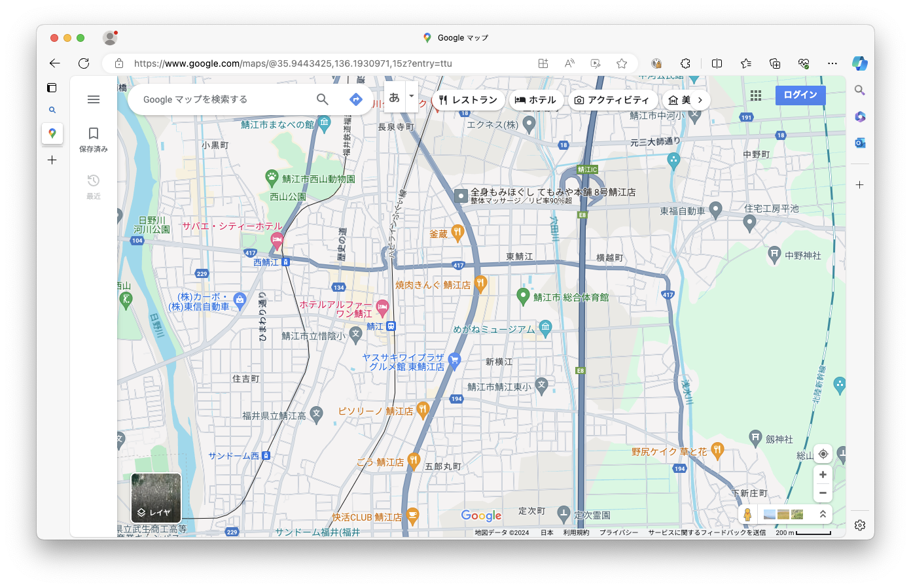This screenshot has width=911, height=588.
Task: Open the Saved places panel
Action: [94, 140]
